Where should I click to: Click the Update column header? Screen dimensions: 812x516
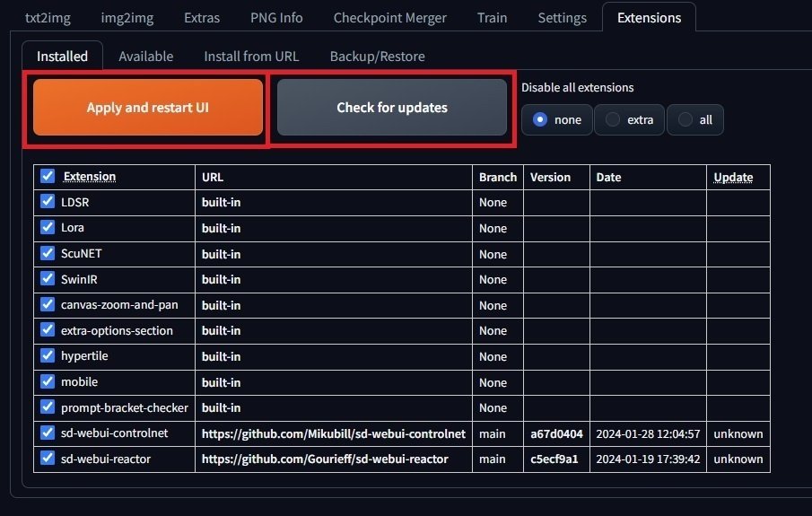733,177
